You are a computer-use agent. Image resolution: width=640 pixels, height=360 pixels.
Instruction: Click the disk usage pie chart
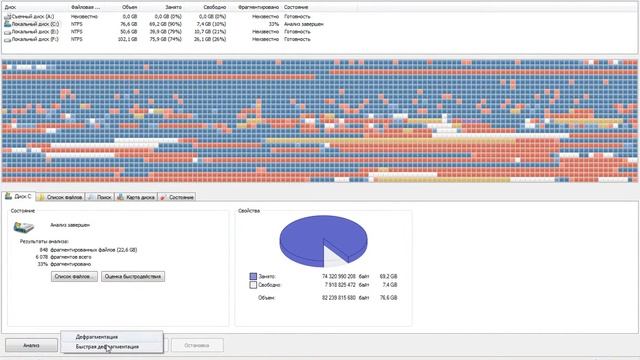323,241
